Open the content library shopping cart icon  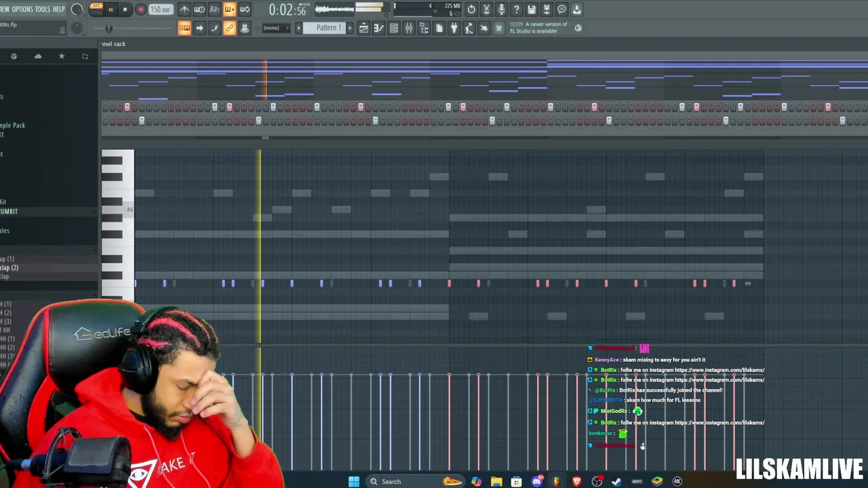click(x=499, y=28)
